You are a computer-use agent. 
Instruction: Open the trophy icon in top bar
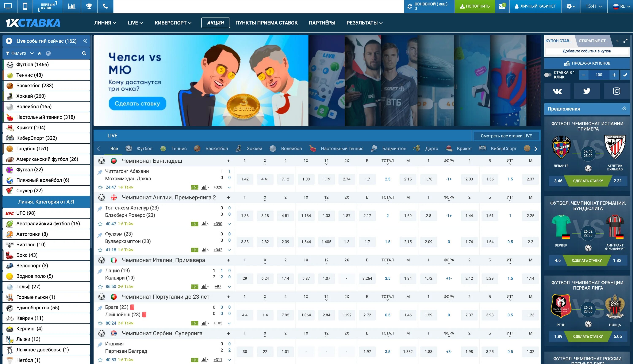(x=89, y=6)
